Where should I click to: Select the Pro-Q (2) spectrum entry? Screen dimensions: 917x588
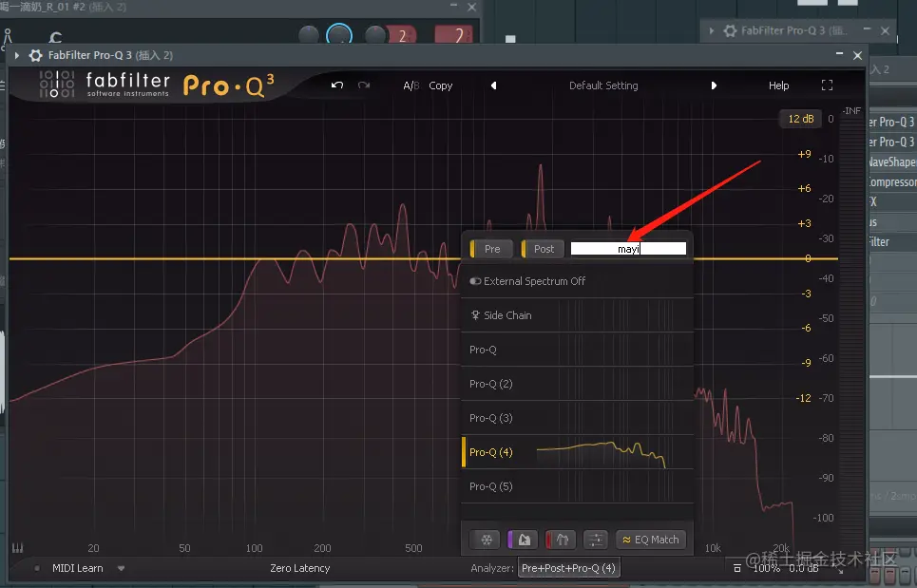point(577,384)
